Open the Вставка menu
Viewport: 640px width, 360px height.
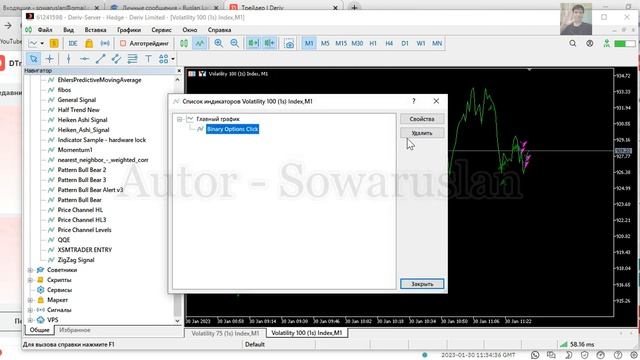tap(96, 30)
